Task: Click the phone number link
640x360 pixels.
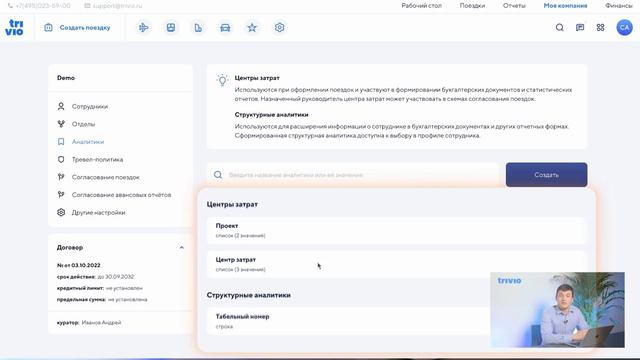Action: (x=43, y=6)
